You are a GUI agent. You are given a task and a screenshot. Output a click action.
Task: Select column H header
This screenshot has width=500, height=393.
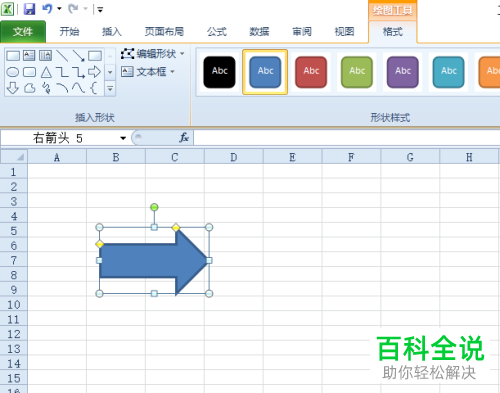click(x=469, y=157)
